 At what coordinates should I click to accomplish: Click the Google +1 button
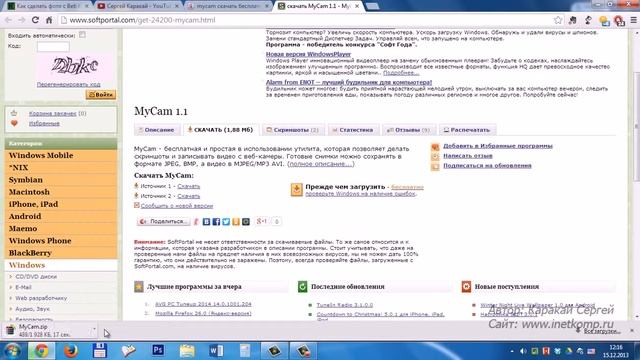point(262,221)
